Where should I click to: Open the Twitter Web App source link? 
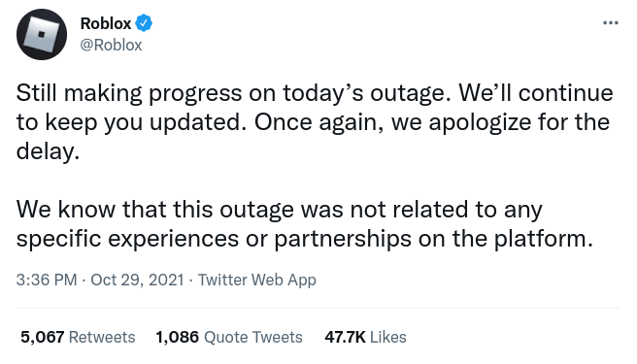[x=256, y=280]
